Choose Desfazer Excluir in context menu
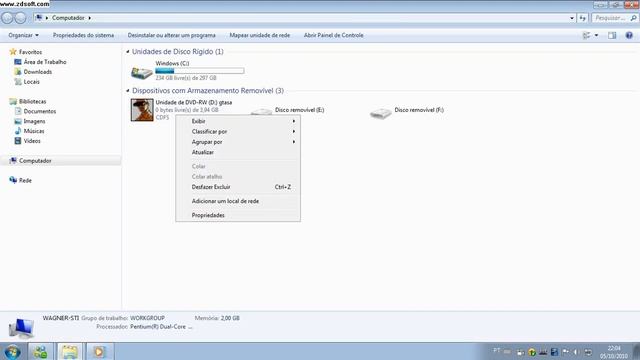The height and width of the screenshot is (360, 640). (x=238, y=187)
